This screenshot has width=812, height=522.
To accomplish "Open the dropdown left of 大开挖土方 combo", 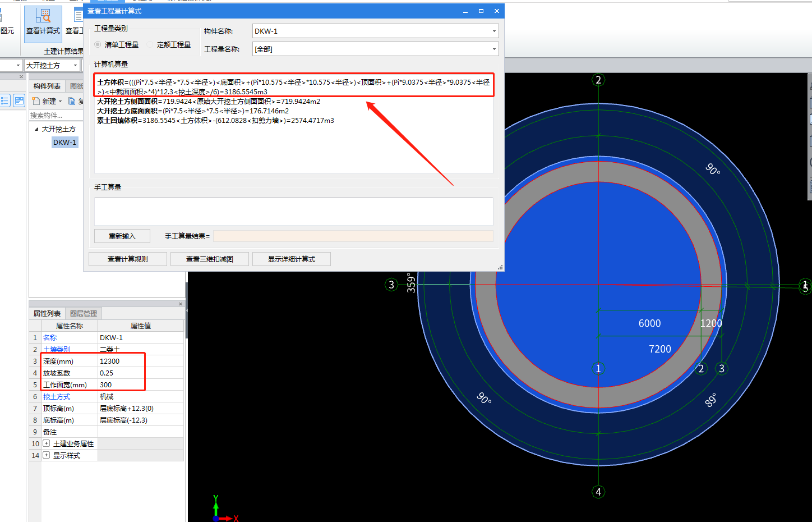I will [18, 66].
